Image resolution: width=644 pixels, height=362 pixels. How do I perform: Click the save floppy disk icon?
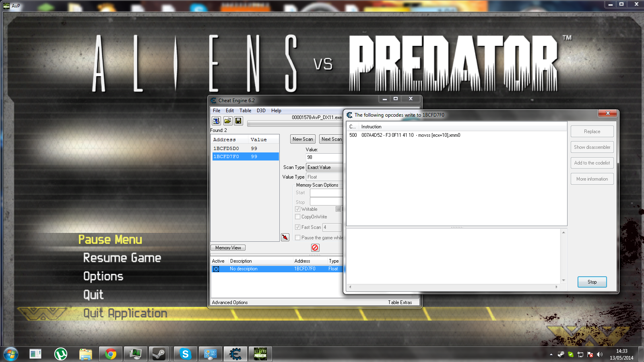238,121
